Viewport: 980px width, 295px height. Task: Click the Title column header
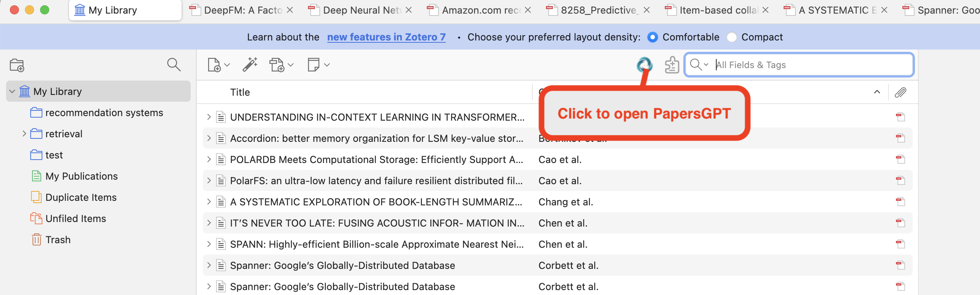click(240, 92)
